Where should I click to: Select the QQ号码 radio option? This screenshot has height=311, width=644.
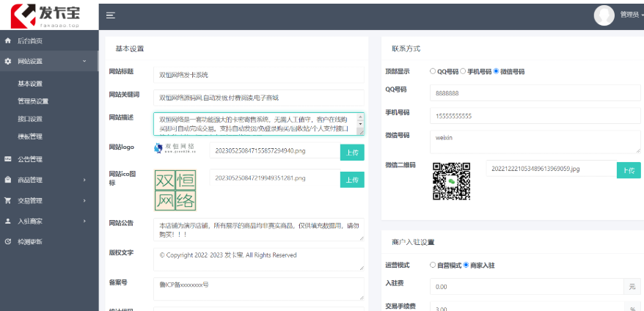(433, 71)
